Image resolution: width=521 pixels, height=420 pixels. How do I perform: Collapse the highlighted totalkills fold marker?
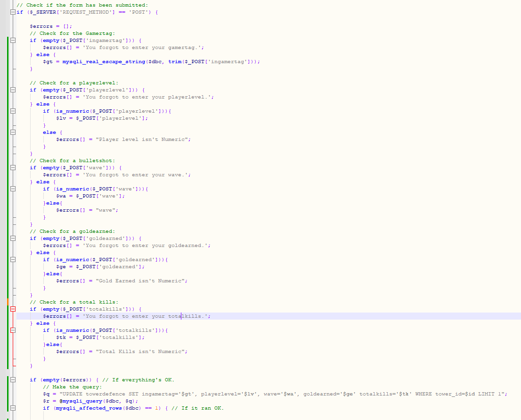pos(13,309)
